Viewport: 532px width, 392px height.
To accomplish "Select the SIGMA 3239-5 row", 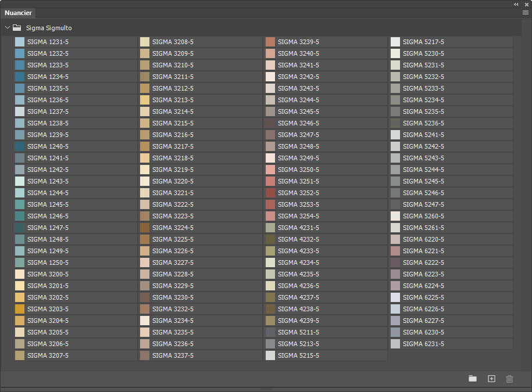I will point(326,42).
